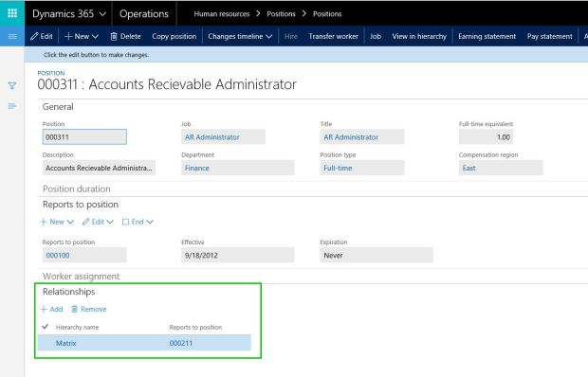Image resolution: width=588 pixels, height=377 pixels.
Task: Click the Full-time equivalent 1.00 field
Action: pyautogui.click(x=486, y=137)
